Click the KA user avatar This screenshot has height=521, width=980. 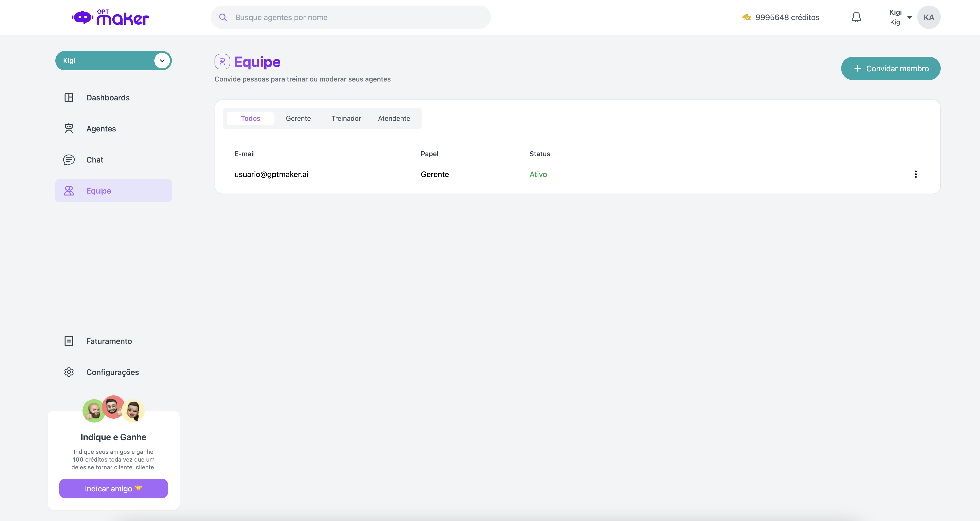click(929, 17)
